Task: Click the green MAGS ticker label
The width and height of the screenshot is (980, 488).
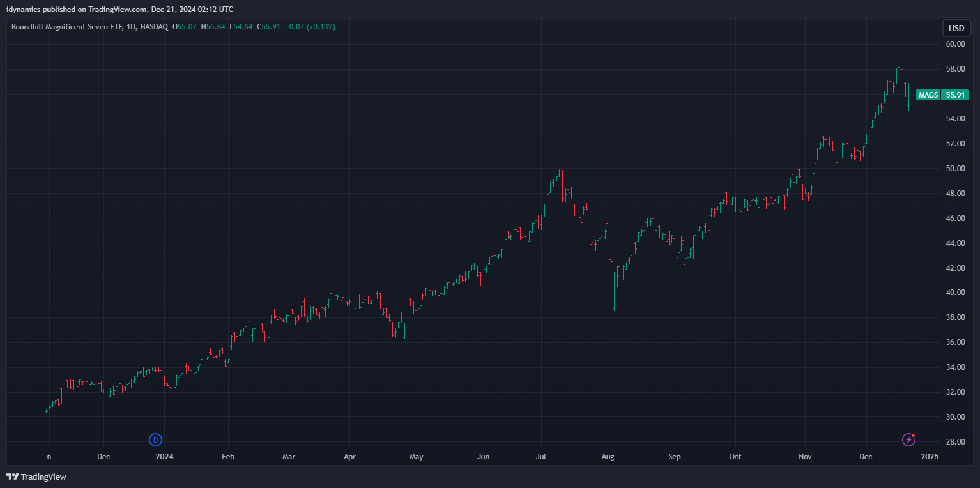Action: 928,95
